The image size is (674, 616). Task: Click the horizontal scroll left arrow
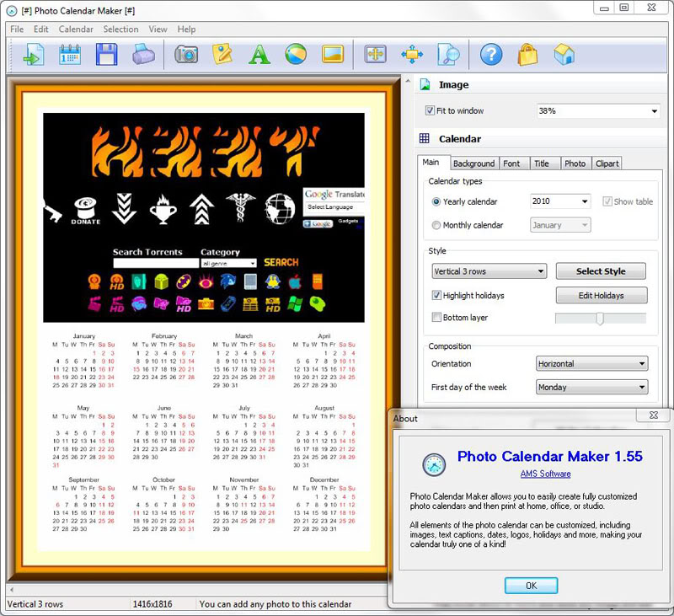12,589
